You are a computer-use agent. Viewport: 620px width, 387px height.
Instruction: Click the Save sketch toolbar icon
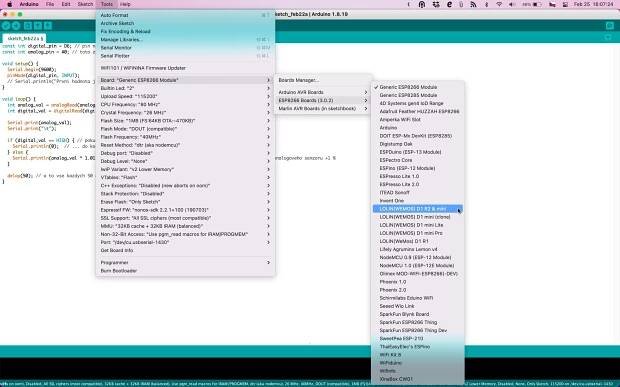48,26
